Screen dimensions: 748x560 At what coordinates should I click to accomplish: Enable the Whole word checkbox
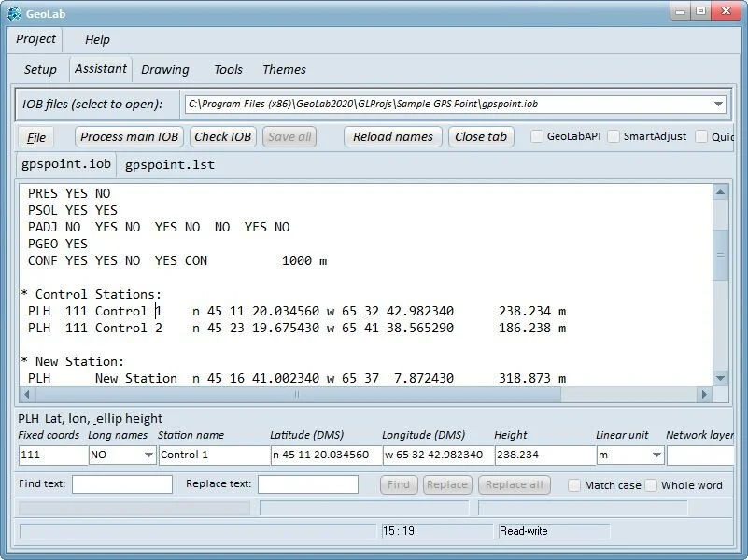(651, 485)
